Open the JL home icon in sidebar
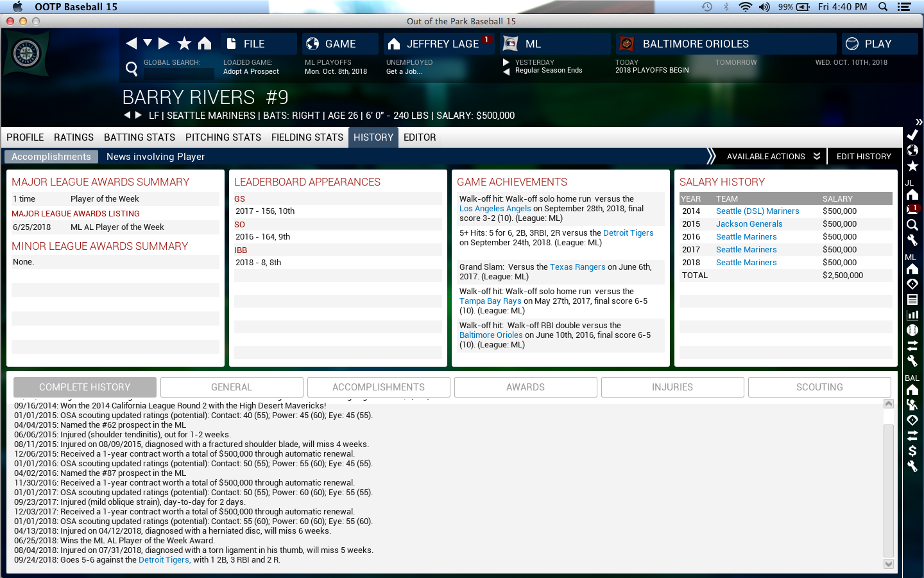The image size is (924, 578). [x=912, y=195]
